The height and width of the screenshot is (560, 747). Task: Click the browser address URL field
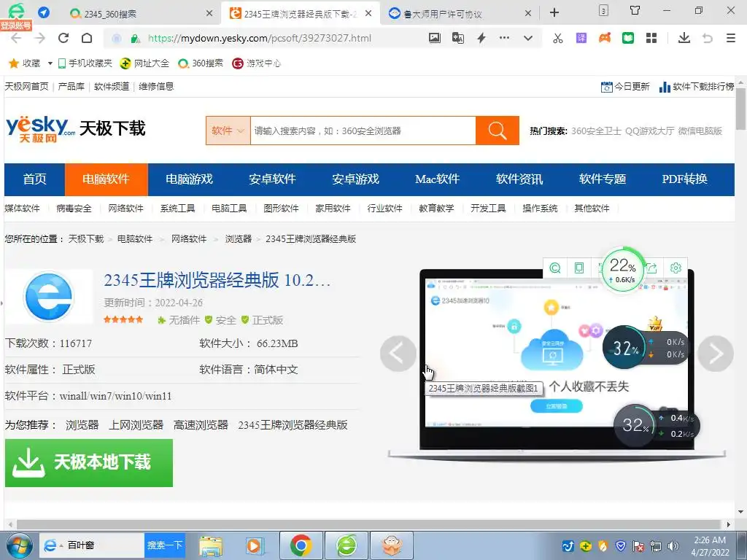click(260, 39)
